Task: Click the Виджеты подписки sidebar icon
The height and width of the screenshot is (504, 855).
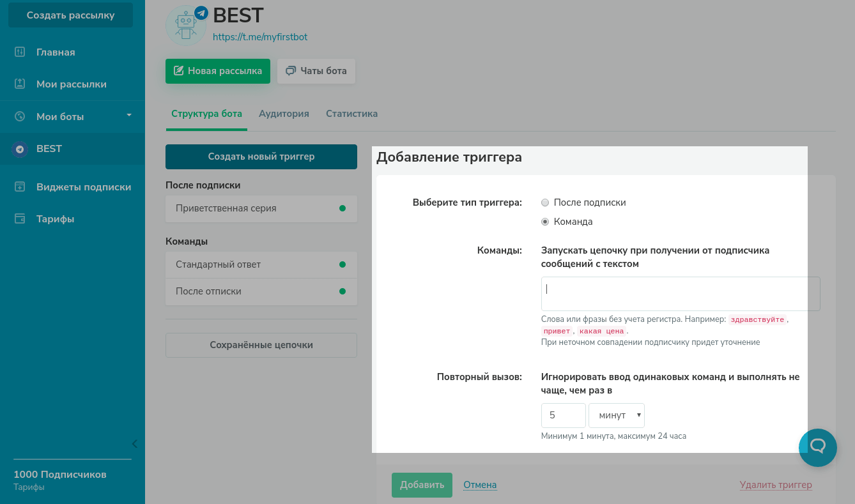Action: (x=20, y=187)
